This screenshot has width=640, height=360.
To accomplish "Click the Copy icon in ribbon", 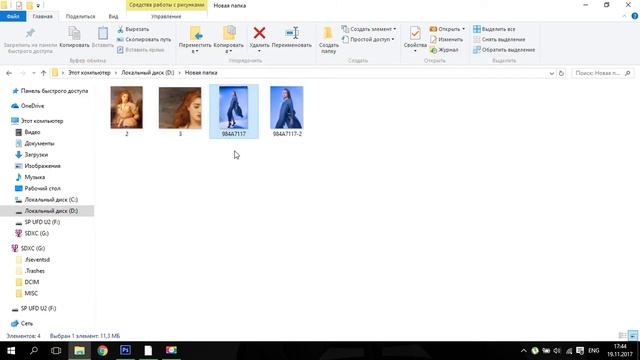I will pyautogui.click(x=74, y=33).
